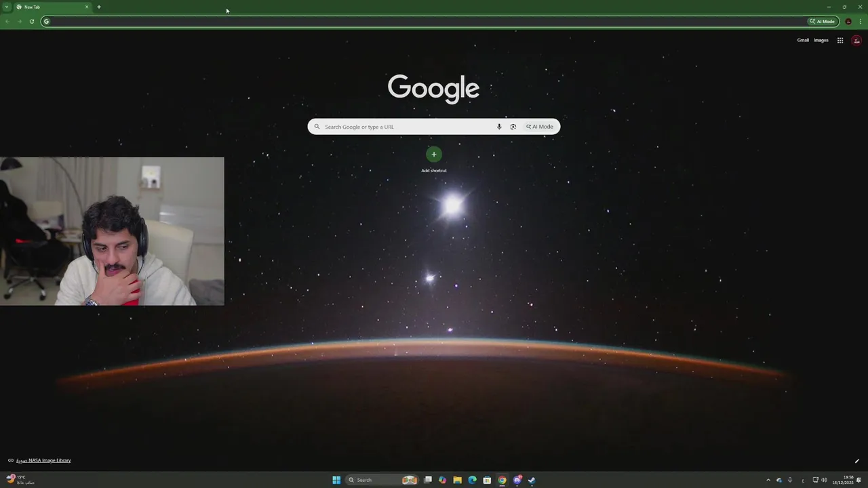Open the Chrome profile avatar in toolbar
868x488 pixels.
(x=848, y=21)
